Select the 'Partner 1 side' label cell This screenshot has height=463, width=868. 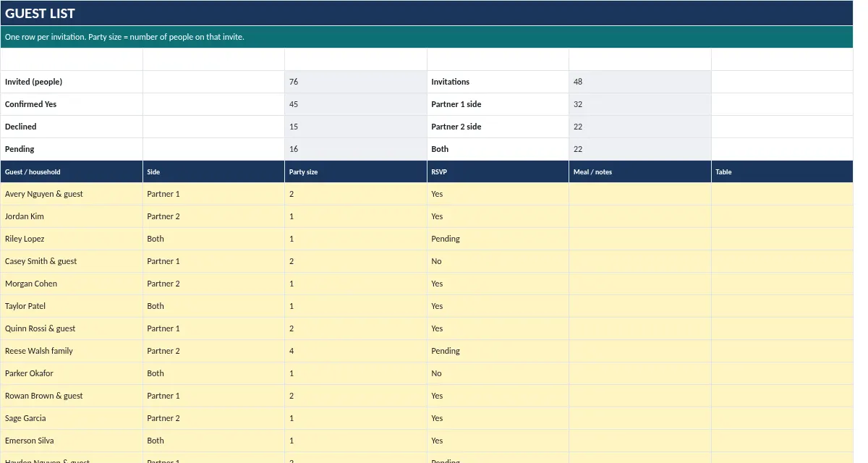click(498, 104)
